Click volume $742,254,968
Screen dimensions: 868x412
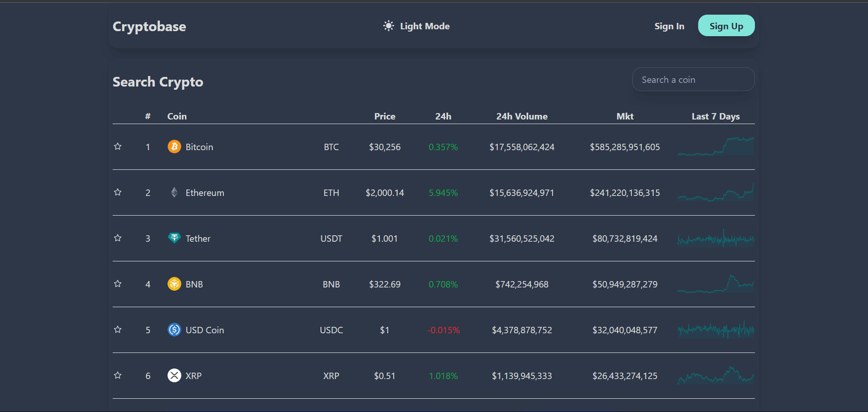522,284
